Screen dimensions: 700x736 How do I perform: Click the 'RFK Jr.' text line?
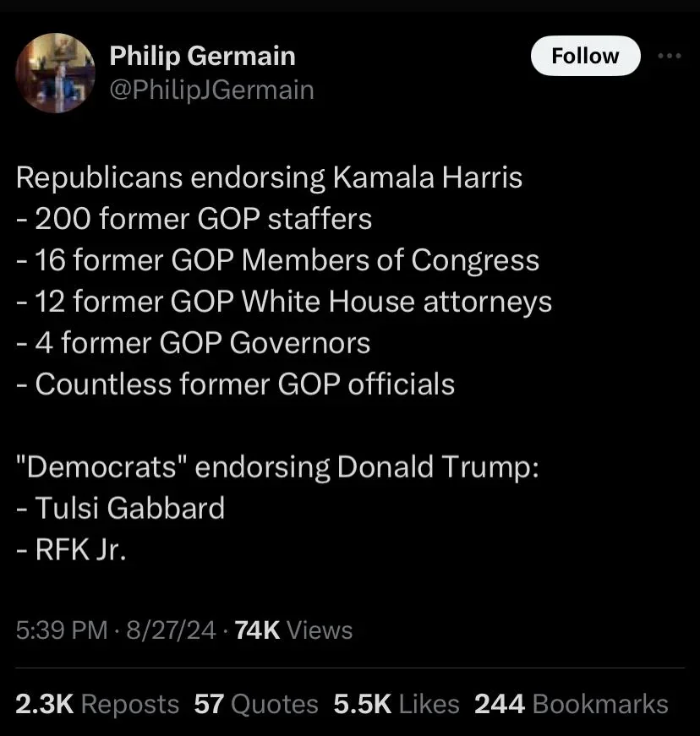[71, 550]
